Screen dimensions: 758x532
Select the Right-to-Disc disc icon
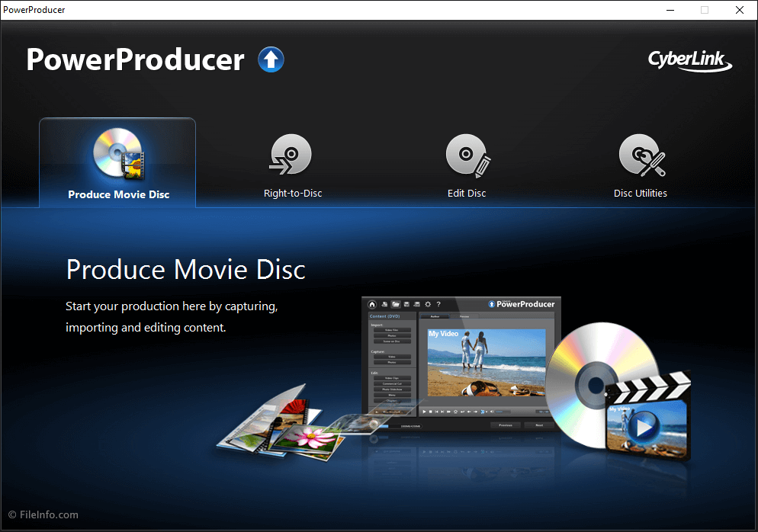coord(290,155)
